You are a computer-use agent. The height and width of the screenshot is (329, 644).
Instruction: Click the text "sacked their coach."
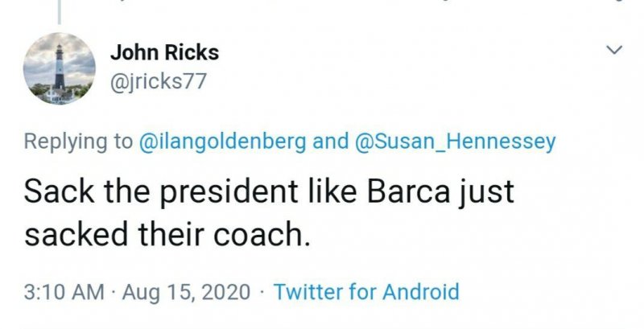tap(166, 236)
